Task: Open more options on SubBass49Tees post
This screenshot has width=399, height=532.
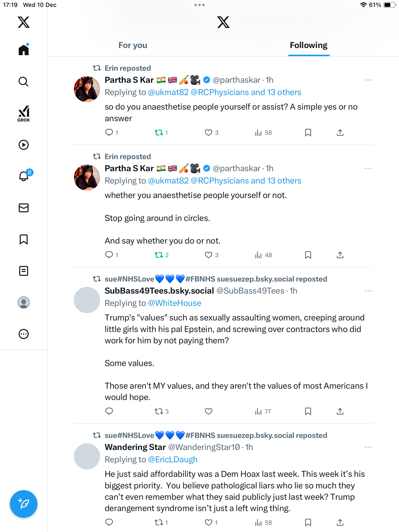Action: (368, 291)
